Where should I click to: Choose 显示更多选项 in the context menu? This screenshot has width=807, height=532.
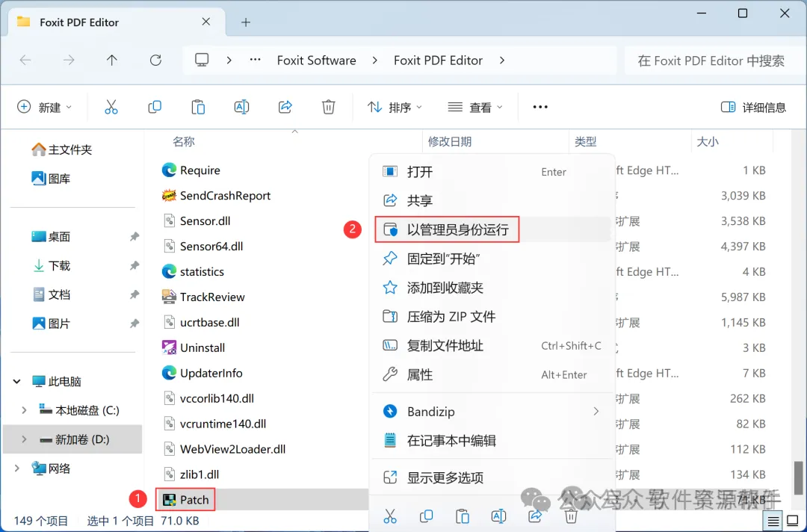pos(492,477)
